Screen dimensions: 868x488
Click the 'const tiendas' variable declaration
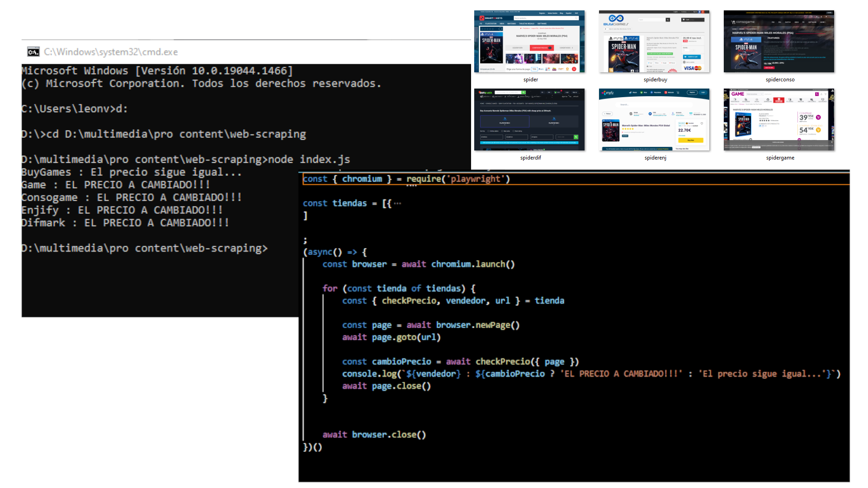coord(335,203)
